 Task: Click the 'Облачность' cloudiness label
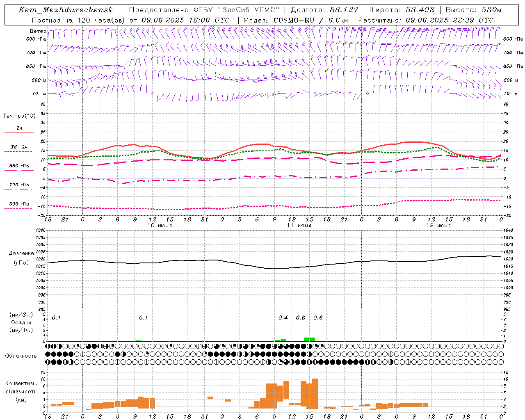21,356
